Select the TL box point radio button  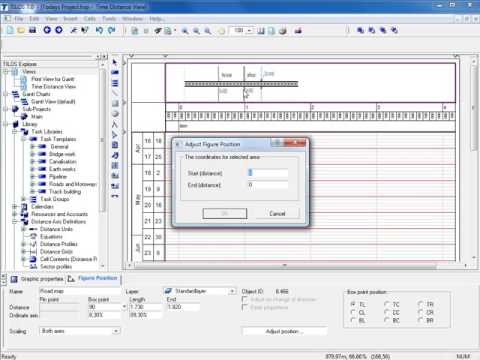click(353, 304)
